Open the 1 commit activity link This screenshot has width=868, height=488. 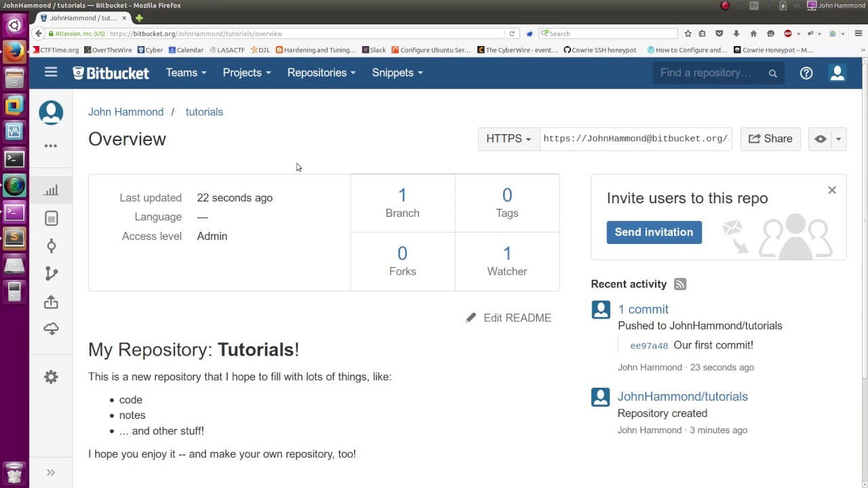(x=643, y=309)
